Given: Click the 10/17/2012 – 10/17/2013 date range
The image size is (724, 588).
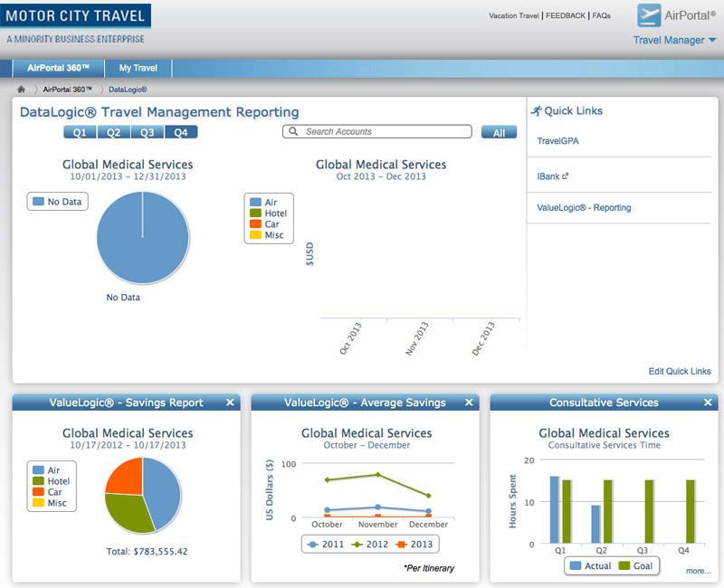Looking at the screenshot, I should pos(128,445).
